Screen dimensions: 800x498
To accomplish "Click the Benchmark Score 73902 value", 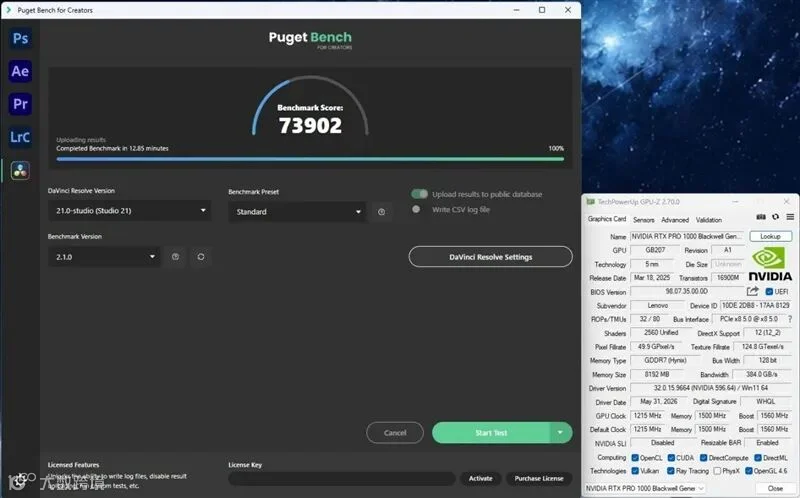I will pos(310,126).
